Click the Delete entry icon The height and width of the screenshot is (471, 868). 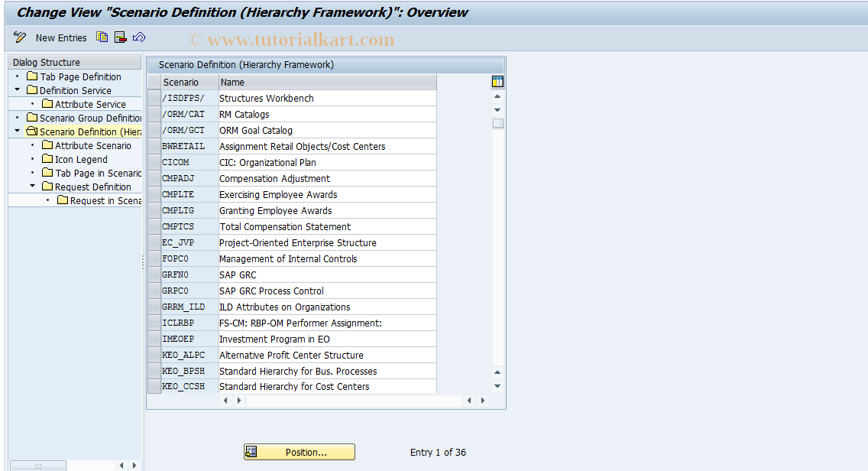[x=120, y=37]
